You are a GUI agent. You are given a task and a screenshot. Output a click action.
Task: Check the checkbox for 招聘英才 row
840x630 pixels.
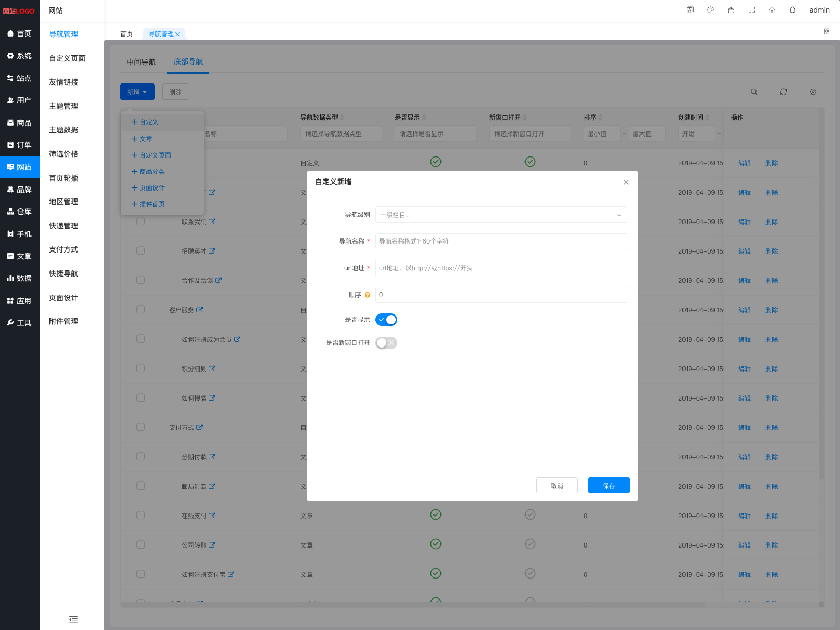point(141,251)
